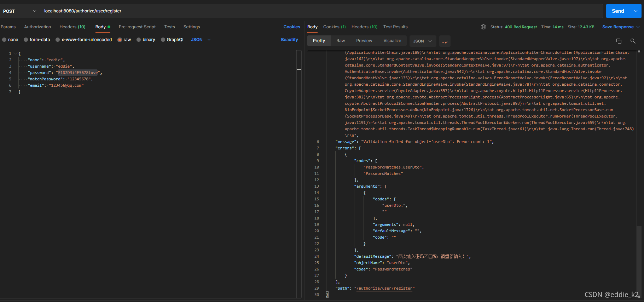Viewport: 644px width, 302px height.
Task: Switch to the Params tab
Action: coord(8,27)
